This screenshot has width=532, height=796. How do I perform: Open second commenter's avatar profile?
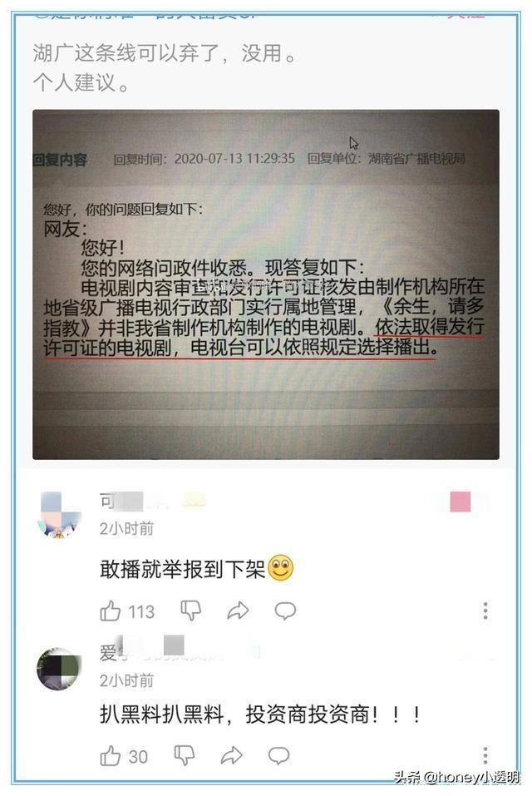(x=59, y=669)
